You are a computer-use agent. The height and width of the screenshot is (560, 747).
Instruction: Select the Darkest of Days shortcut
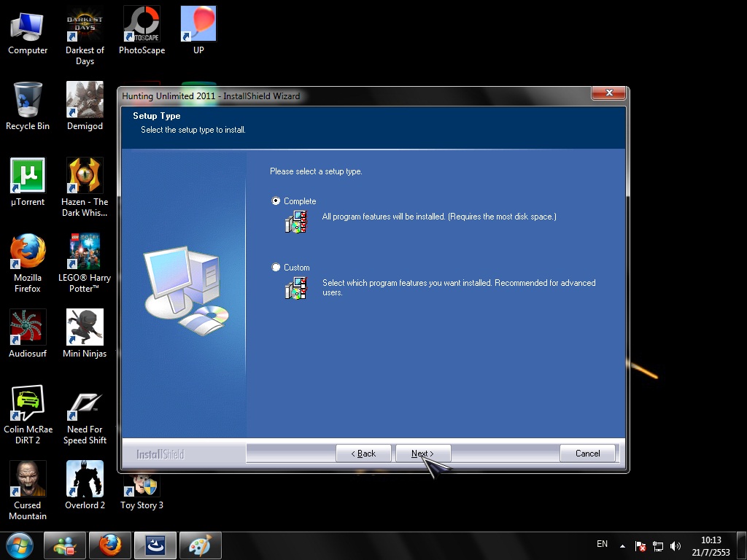[x=85, y=36]
